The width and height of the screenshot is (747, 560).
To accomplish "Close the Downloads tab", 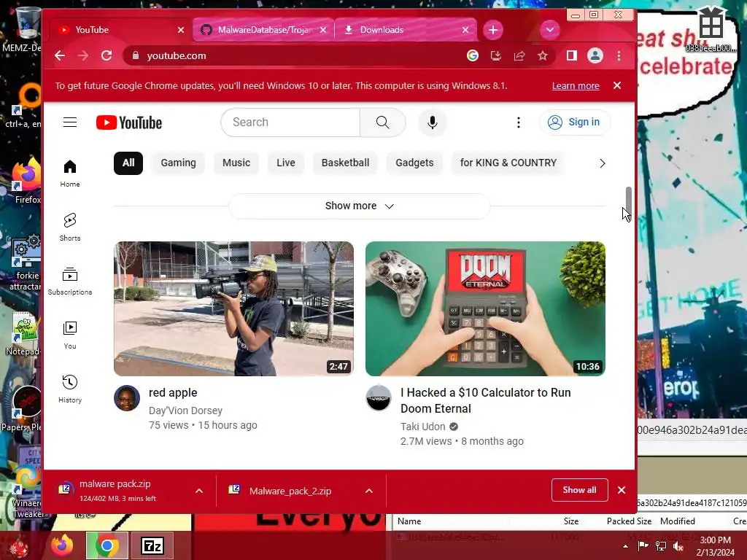I will tap(465, 30).
